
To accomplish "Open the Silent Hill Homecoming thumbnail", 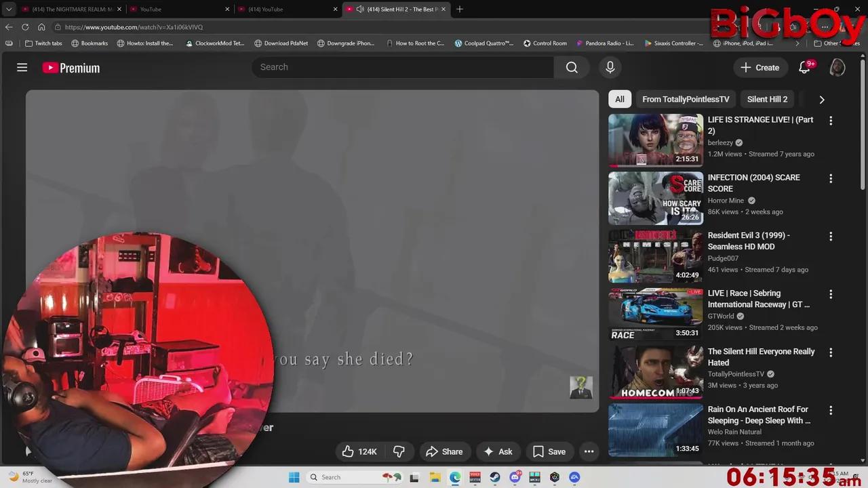I will click(656, 372).
